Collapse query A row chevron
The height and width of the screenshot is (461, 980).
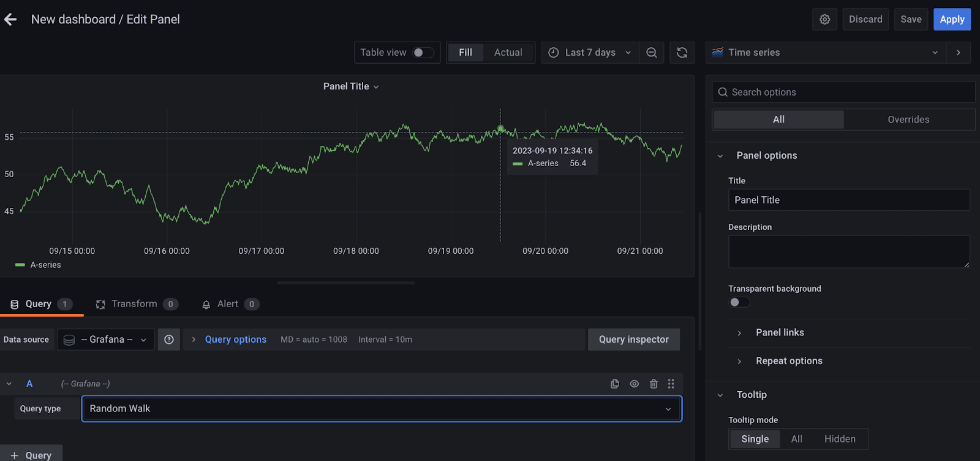pyautogui.click(x=9, y=384)
